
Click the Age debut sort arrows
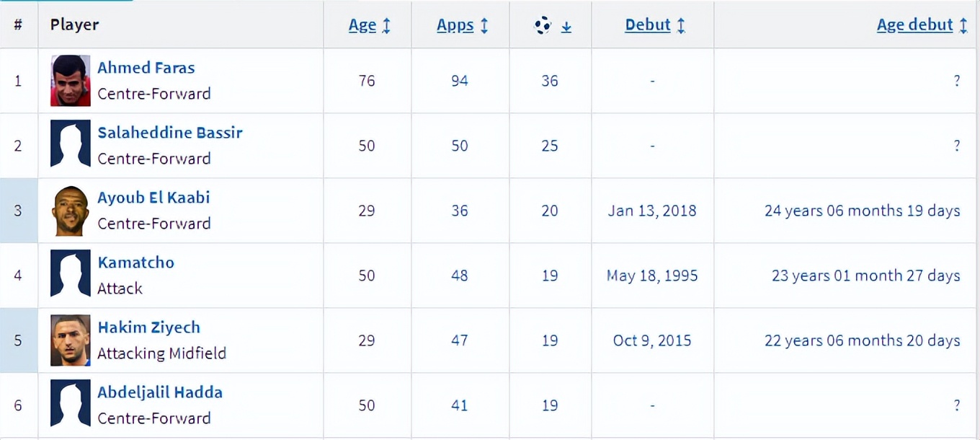pos(963,26)
